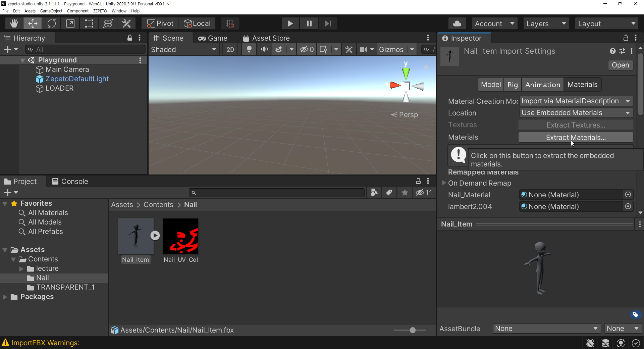Open custom editor tools icon

[126, 23]
